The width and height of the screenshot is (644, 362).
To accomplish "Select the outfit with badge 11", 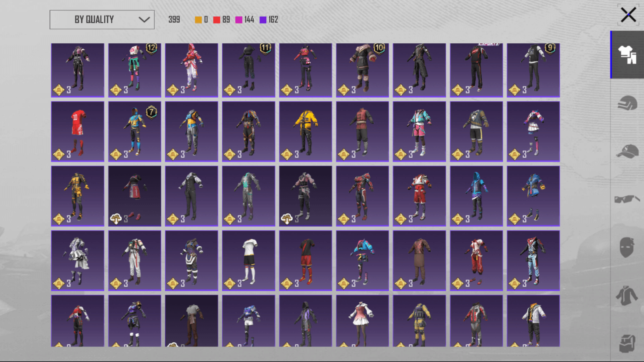I will (x=249, y=70).
